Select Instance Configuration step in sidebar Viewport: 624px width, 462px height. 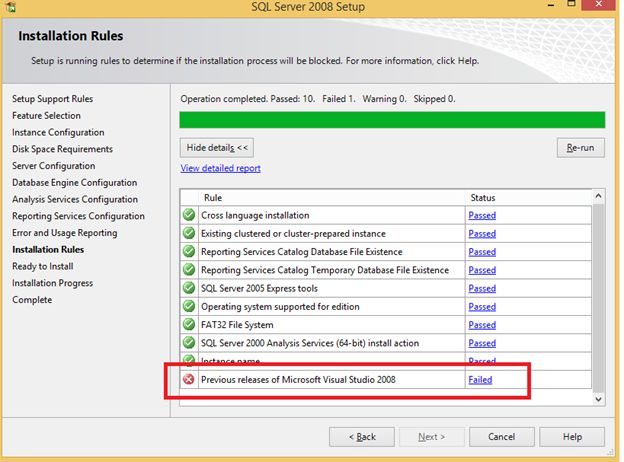[x=58, y=132]
